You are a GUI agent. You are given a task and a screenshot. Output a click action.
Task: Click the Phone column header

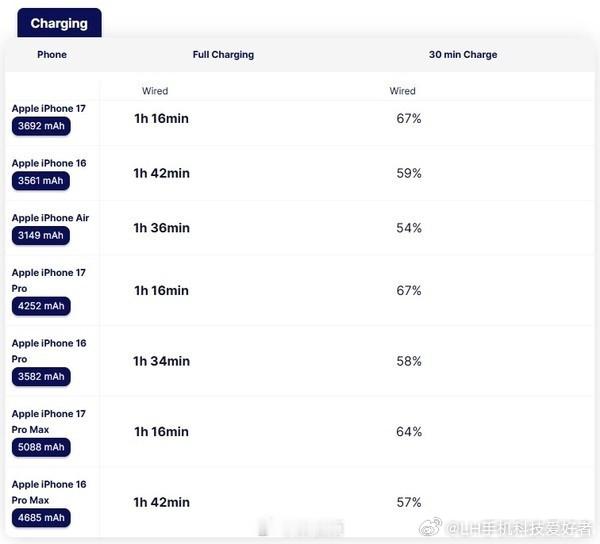pos(52,55)
